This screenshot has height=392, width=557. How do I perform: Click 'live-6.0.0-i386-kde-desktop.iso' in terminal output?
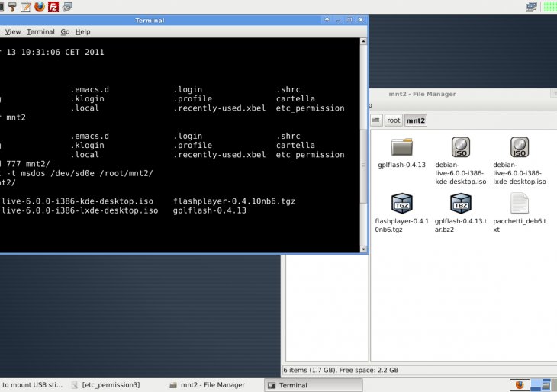point(77,201)
